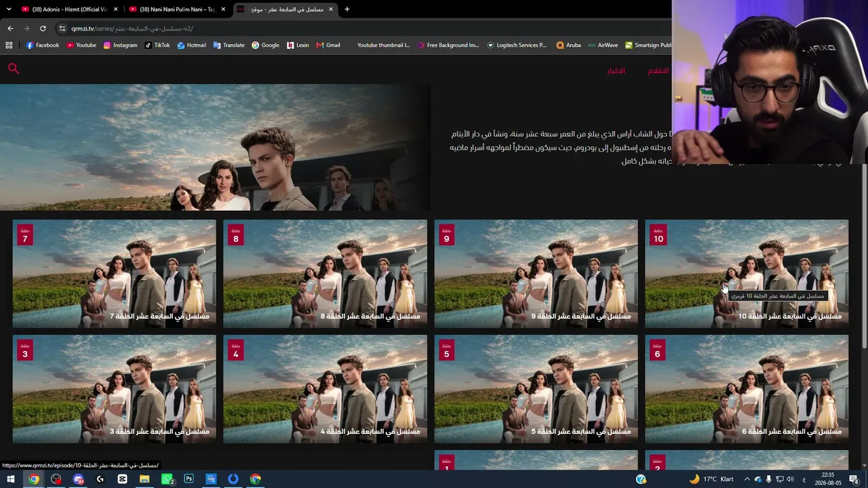868x488 pixels.
Task: Open episode 10 thumbnail
Action: (747, 274)
